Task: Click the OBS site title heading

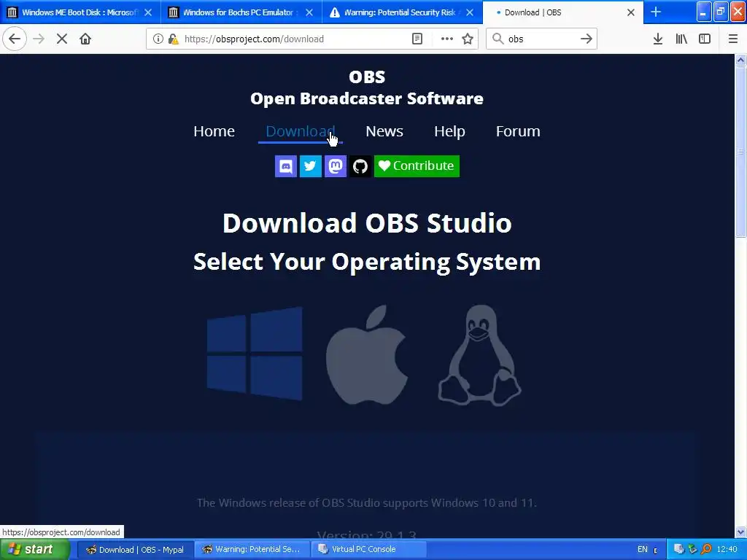Action: pos(367,87)
